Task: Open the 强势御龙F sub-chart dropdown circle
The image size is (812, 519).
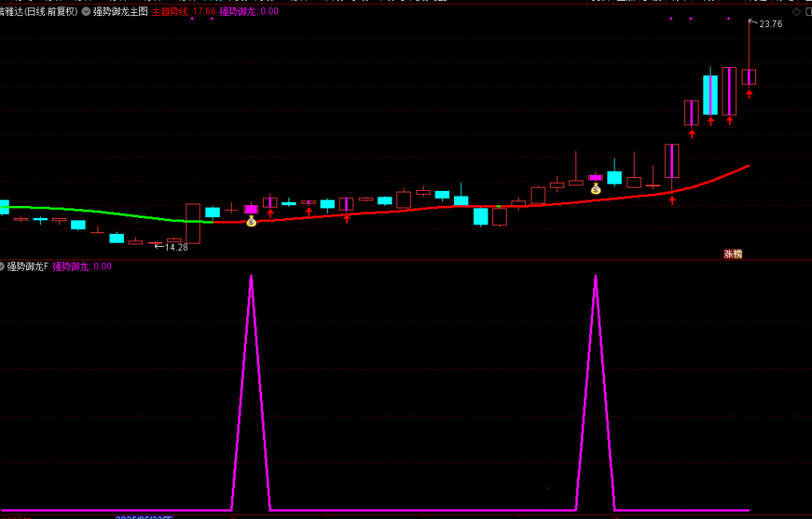Action: tap(2, 267)
